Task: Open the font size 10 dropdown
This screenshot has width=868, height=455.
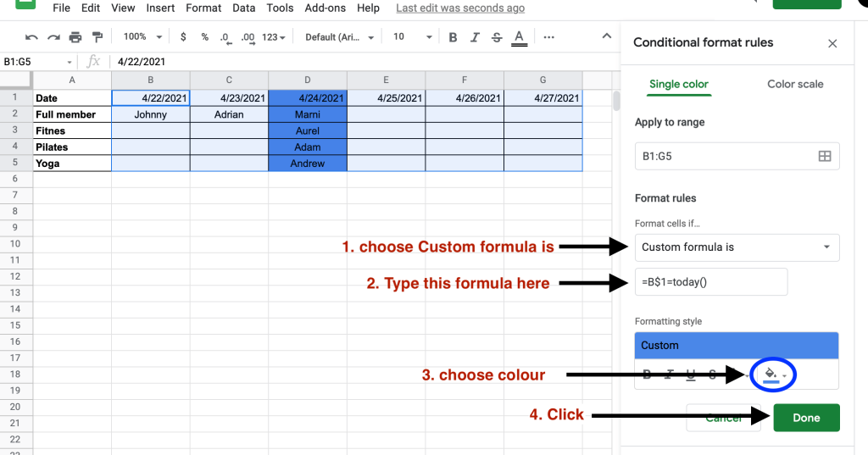Action: (x=413, y=36)
